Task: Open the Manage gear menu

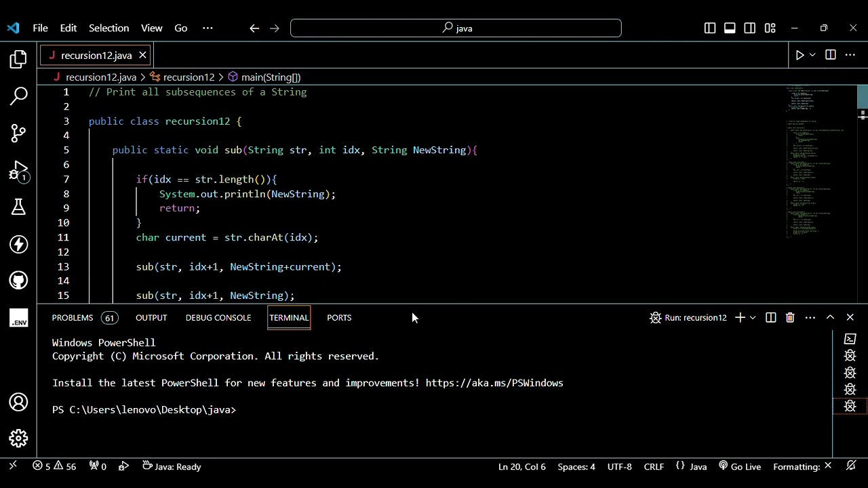Action: (x=18, y=439)
